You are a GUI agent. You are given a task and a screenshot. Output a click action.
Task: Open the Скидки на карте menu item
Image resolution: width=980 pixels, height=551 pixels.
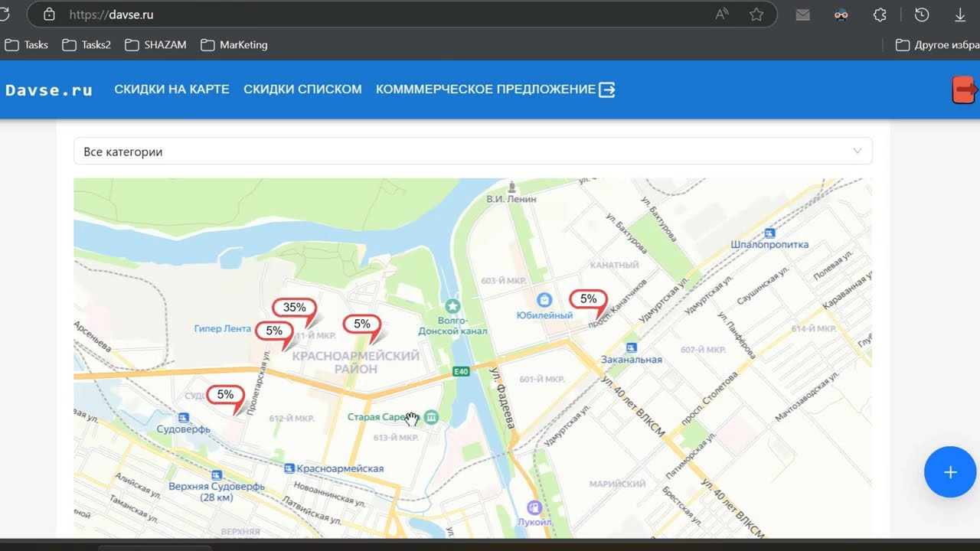point(171,90)
